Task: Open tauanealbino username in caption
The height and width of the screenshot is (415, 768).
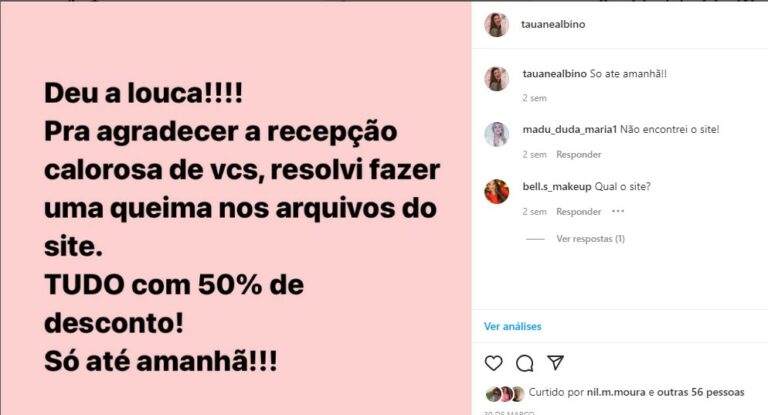Action: click(x=554, y=73)
